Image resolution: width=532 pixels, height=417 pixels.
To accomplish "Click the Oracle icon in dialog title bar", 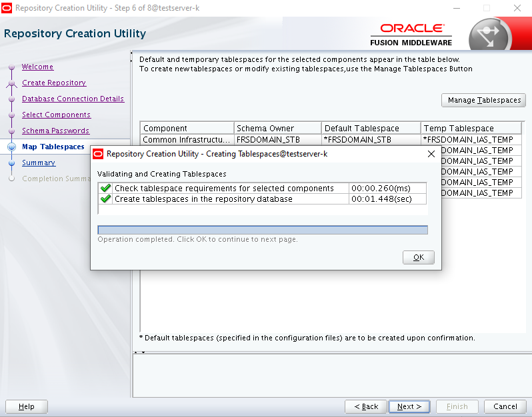I will click(x=98, y=154).
